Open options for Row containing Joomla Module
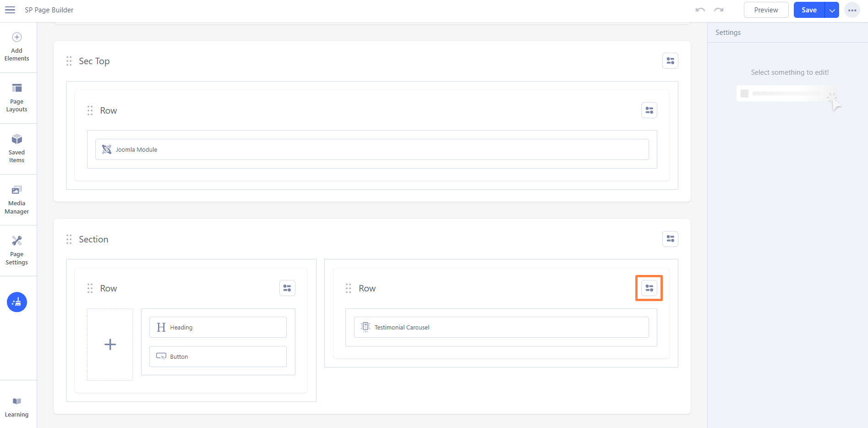This screenshot has width=868, height=428. (x=649, y=110)
